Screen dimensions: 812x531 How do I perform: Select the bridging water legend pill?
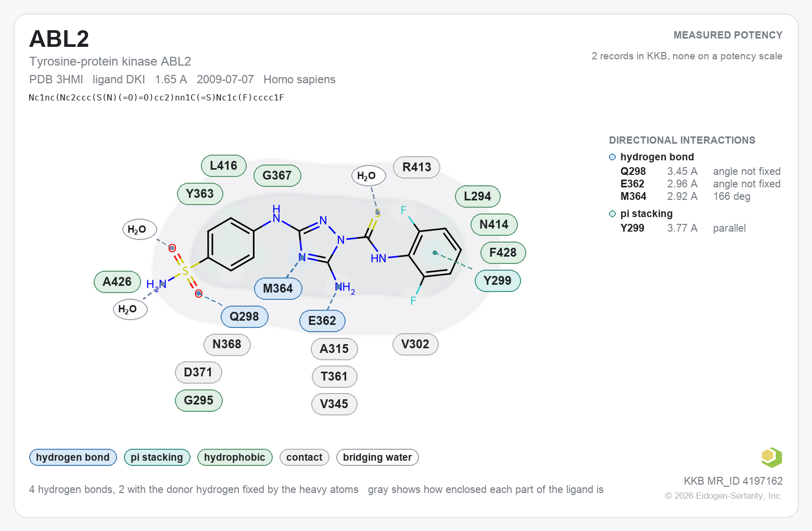click(x=377, y=458)
